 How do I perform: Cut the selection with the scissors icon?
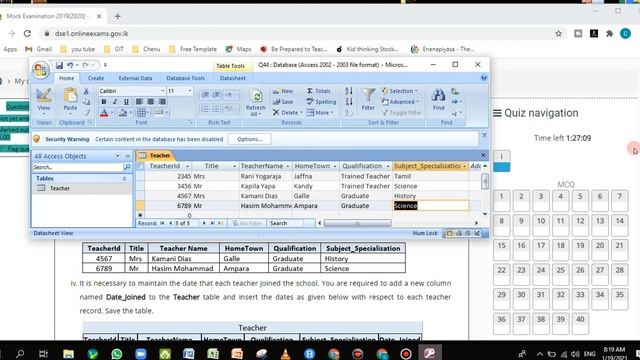(86, 91)
